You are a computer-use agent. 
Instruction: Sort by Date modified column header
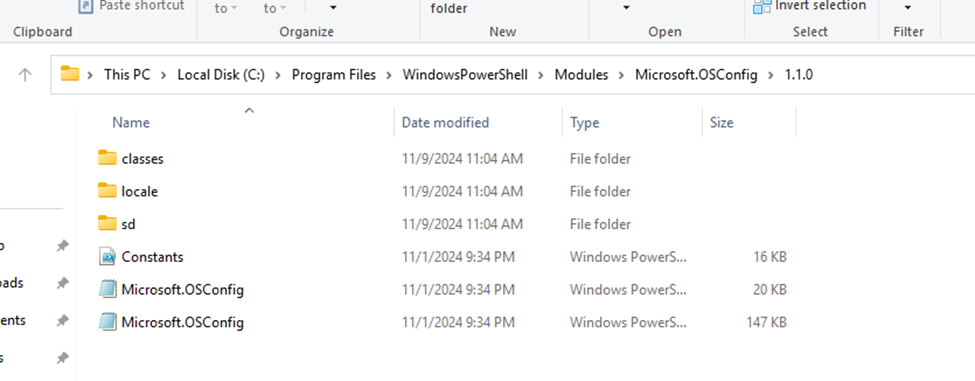click(x=445, y=122)
